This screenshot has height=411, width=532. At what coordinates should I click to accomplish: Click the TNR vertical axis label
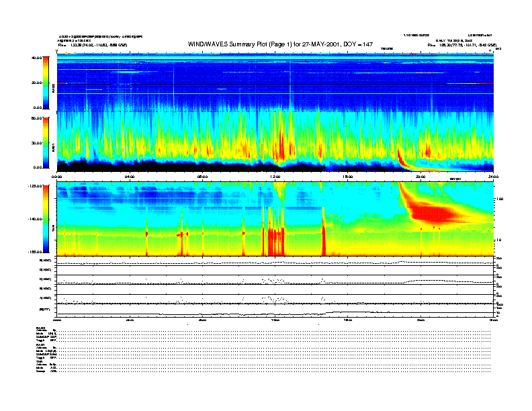point(53,230)
